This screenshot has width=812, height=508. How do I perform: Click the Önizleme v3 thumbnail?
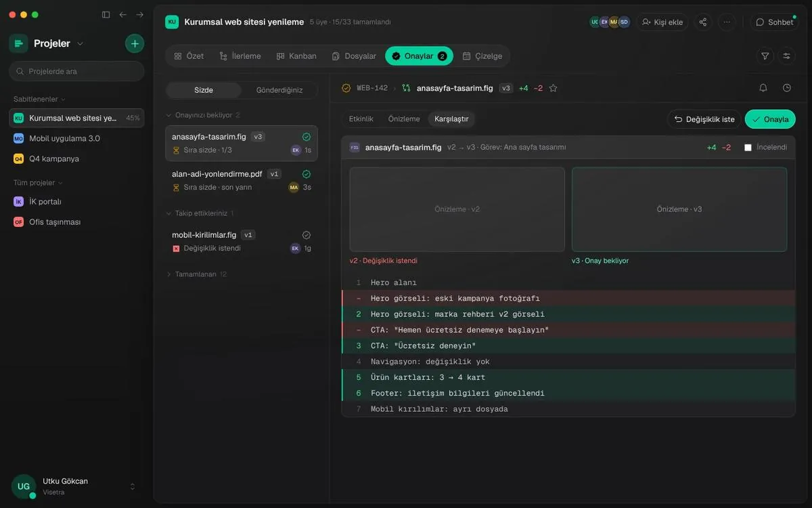679,209
